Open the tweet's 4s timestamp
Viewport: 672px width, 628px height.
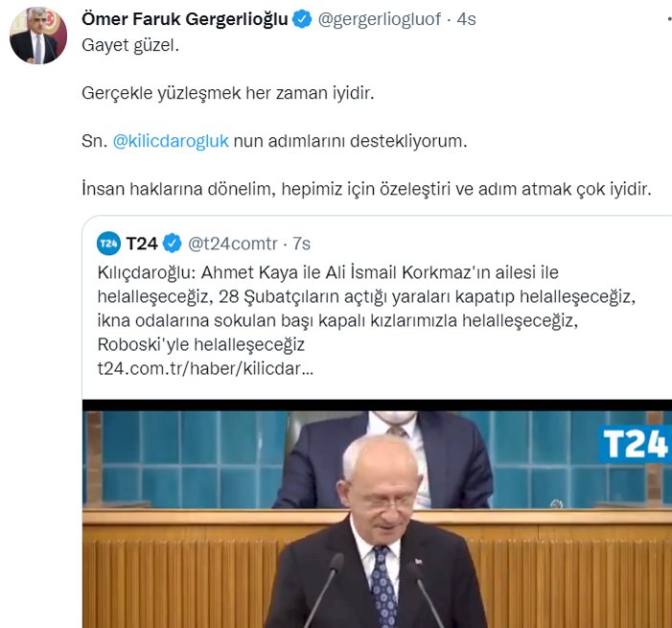coord(466,19)
